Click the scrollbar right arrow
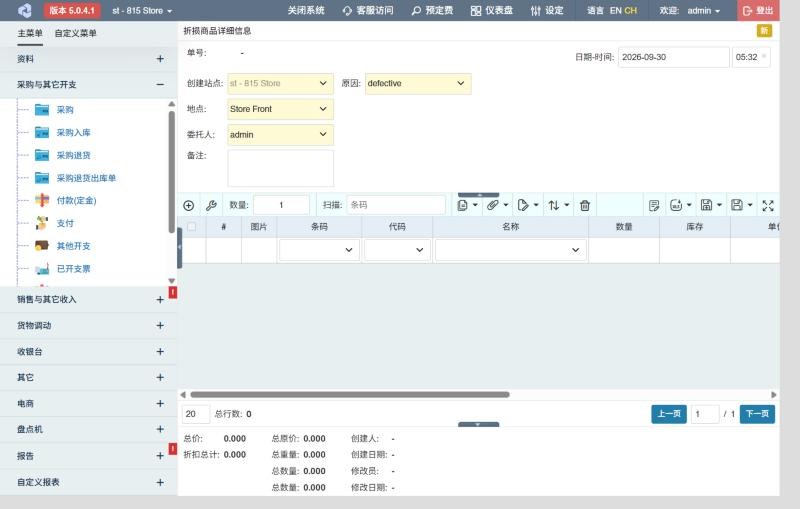The width and height of the screenshot is (800, 509). pos(774,395)
